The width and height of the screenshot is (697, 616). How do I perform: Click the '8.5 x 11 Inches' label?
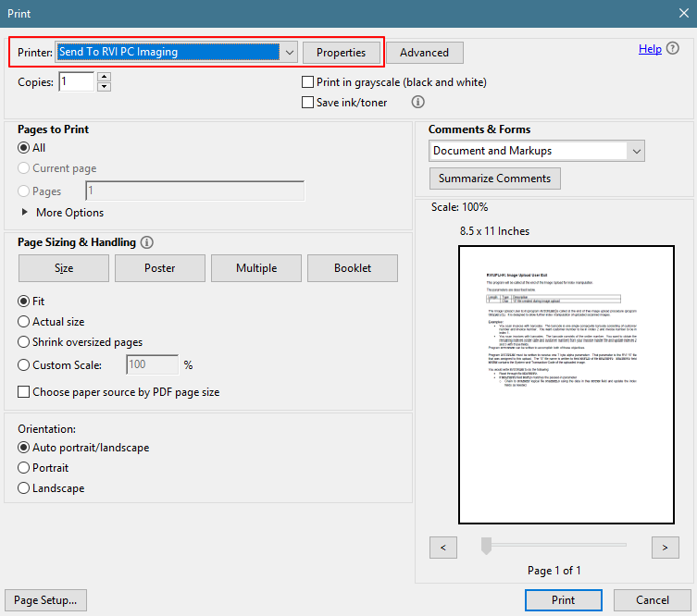pos(494,231)
